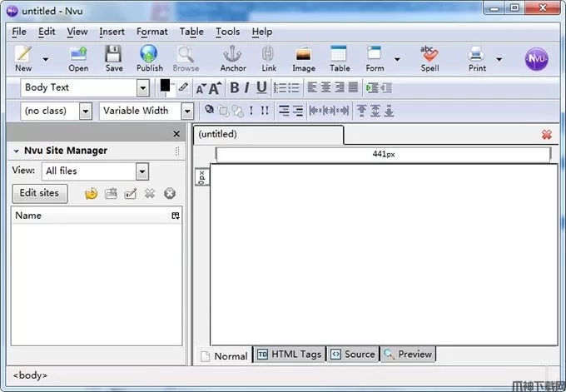Image resolution: width=566 pixels, height=392 pixels.
Task: Open the Format menu
Action: (x=152, y=32)
